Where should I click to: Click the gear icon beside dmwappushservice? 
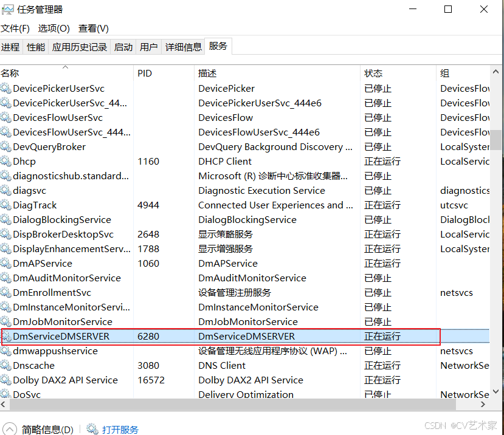point(6,351)
